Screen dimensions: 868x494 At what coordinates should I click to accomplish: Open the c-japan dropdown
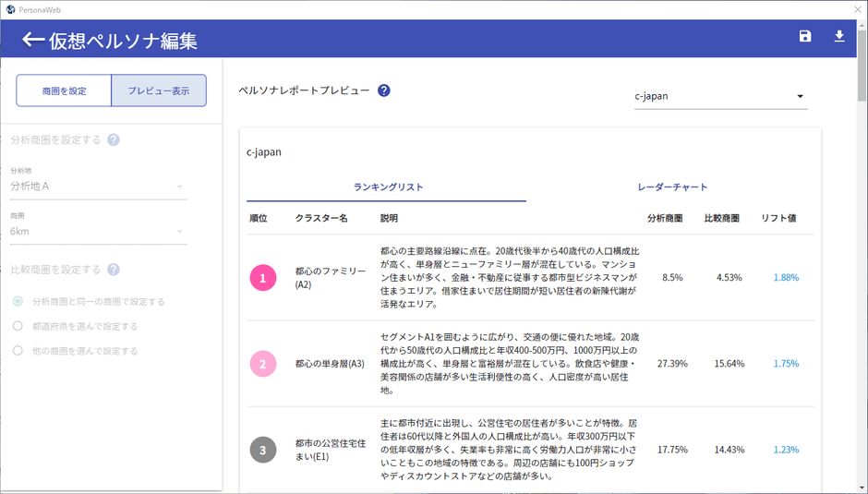click(x=721, y=96)
